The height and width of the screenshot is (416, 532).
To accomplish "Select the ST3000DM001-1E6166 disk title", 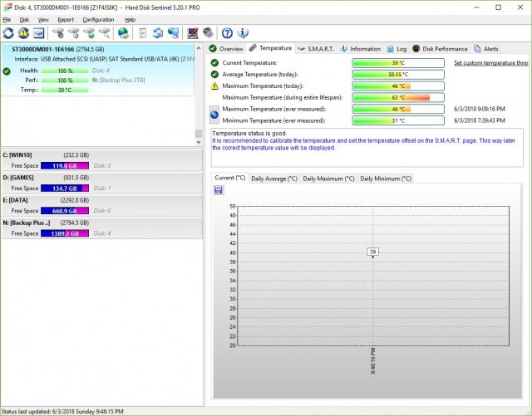I will point(42,49).
